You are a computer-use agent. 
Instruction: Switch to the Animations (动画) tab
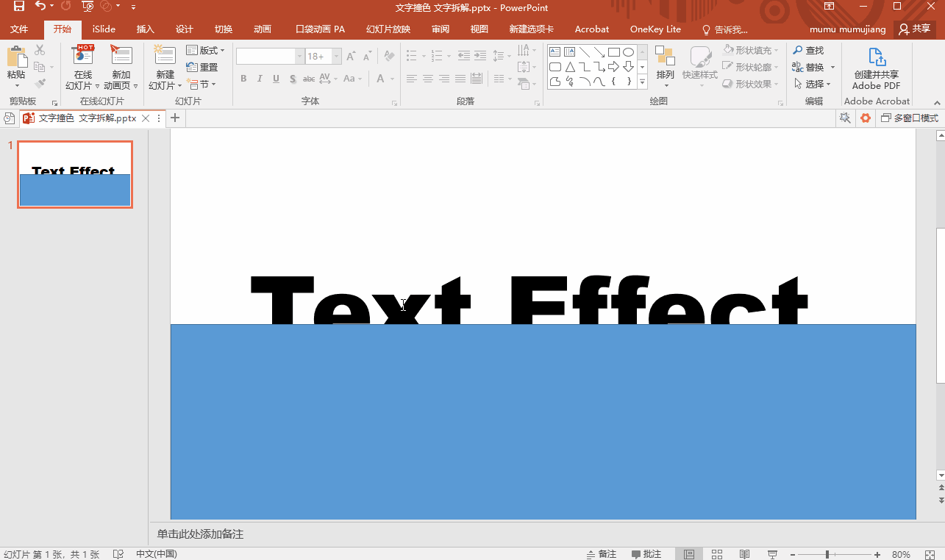(x=262, y=29)
